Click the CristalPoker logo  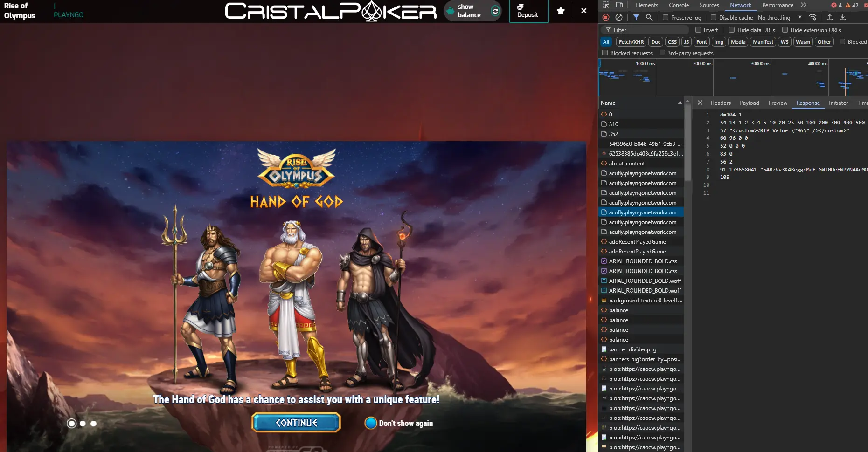click(x=331, y=11)
